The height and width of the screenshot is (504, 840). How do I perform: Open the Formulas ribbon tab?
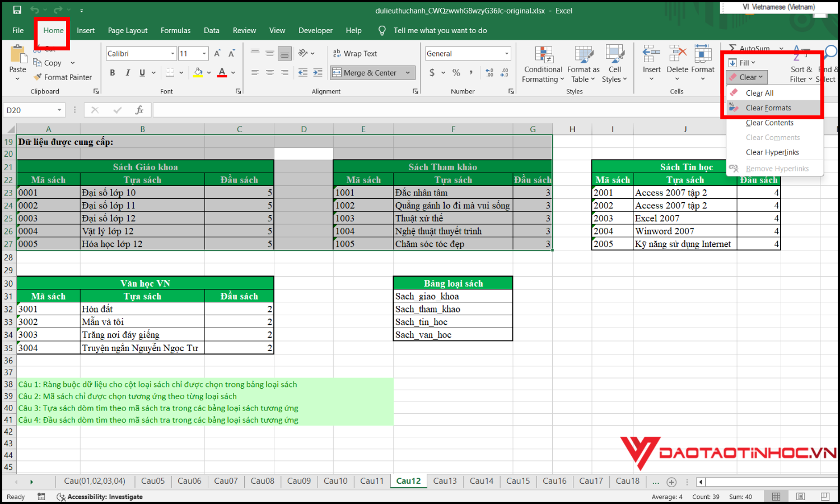[x=175, y=30]
